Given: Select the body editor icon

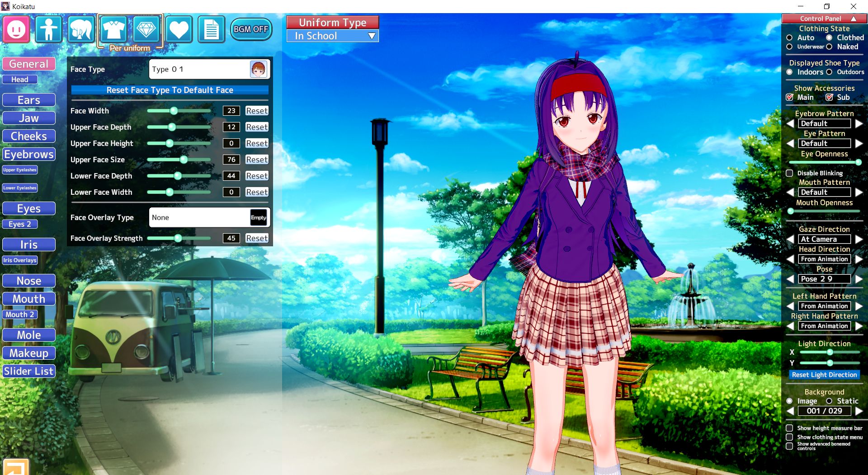Looking at the screenshot, I should click(48, 29).
